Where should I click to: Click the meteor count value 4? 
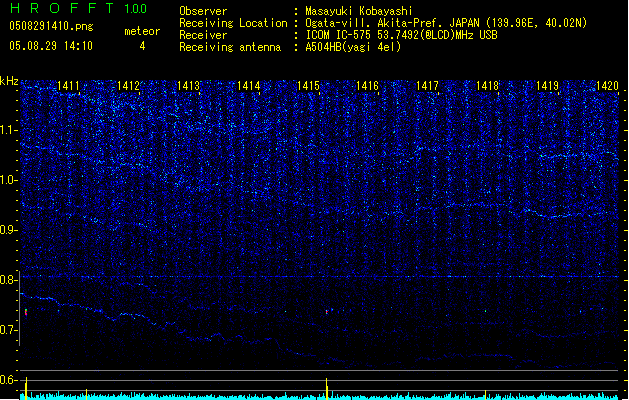[141, 46]
